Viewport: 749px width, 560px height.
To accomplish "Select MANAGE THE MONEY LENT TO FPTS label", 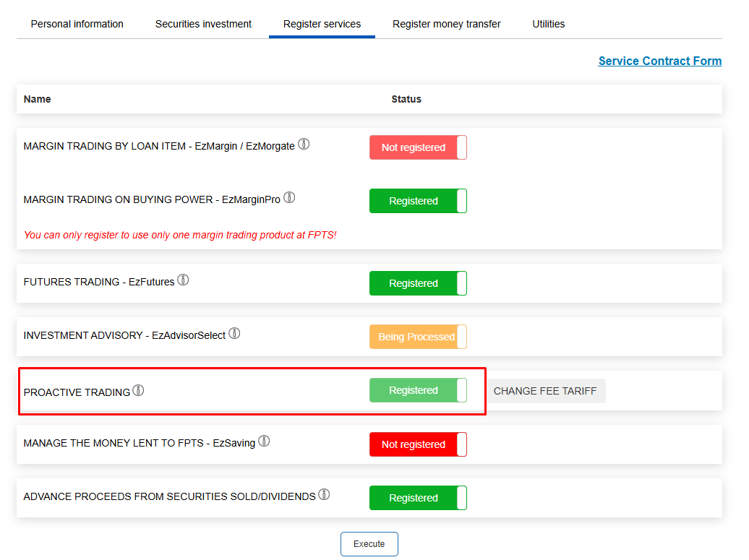I will coord(139,443).
